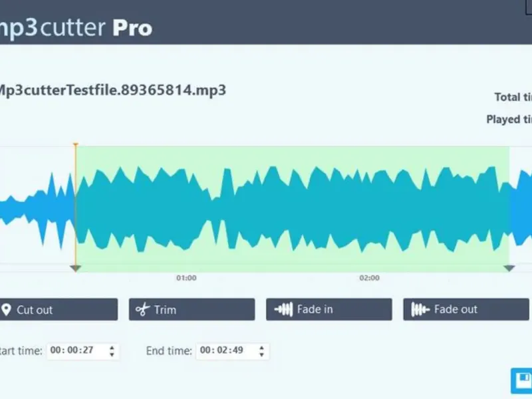
Task: Decrease Start time using the down arrow
Action: [112, 354]
